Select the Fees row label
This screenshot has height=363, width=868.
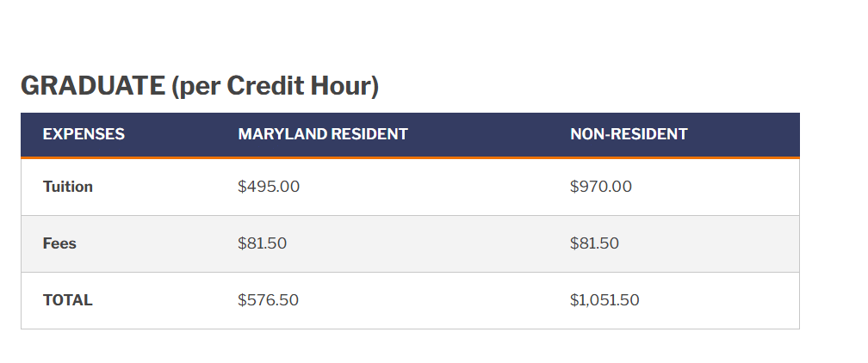coord(59,243)
